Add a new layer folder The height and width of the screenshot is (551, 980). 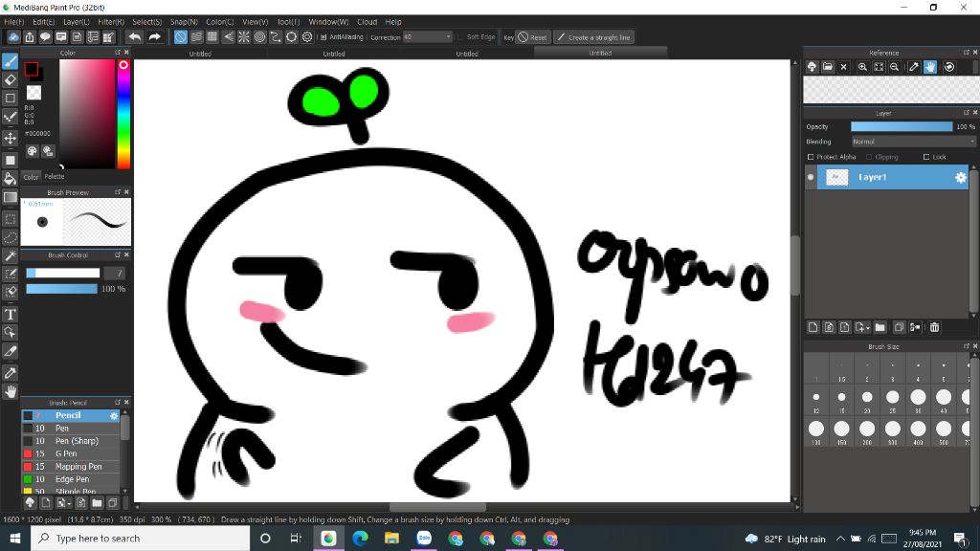pos(880,327)
